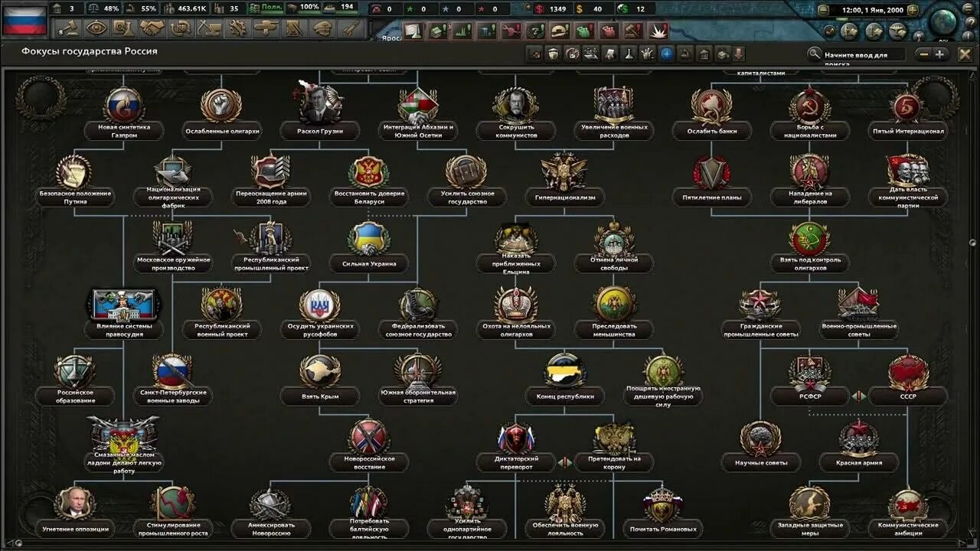The height and width of the screenshot is (551, 980).
Task: Click the war support value 55%
Action: click(x=149, y=8)
